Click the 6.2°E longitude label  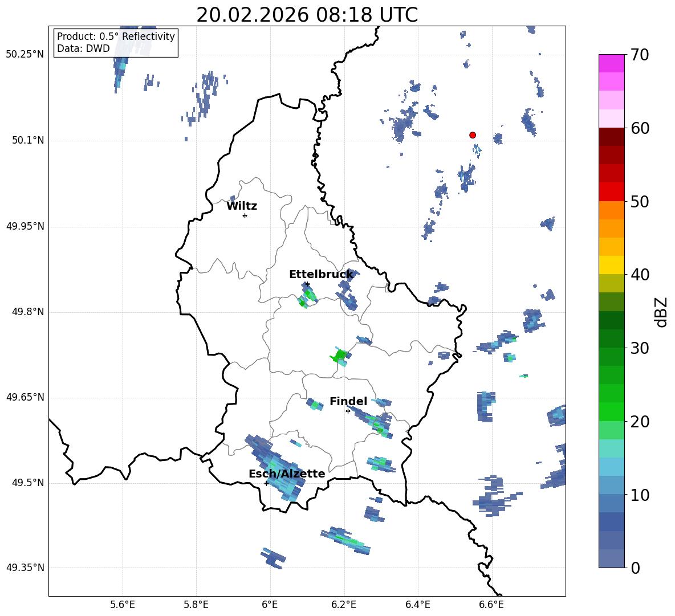click(344, 605)
